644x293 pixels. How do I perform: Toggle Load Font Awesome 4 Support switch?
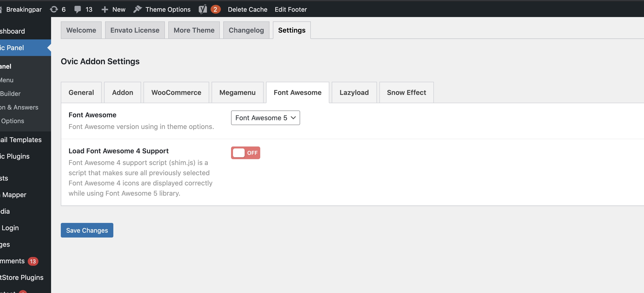[245, 153]
